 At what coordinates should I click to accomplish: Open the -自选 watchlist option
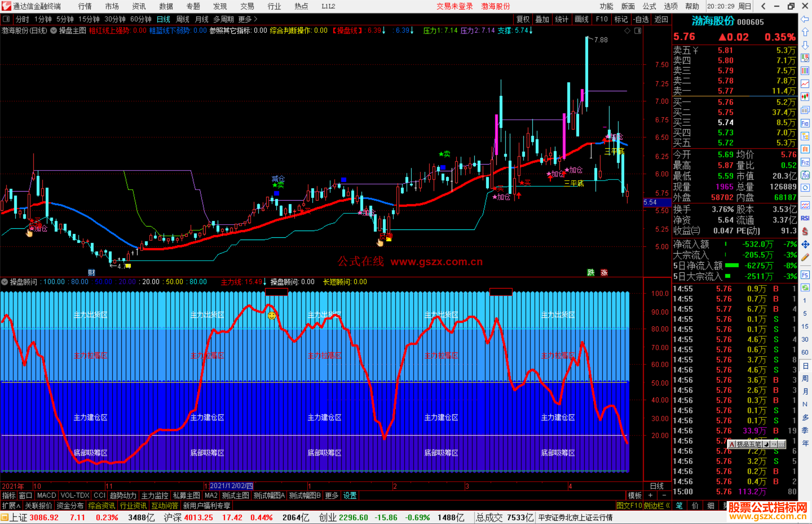point(641,19)
